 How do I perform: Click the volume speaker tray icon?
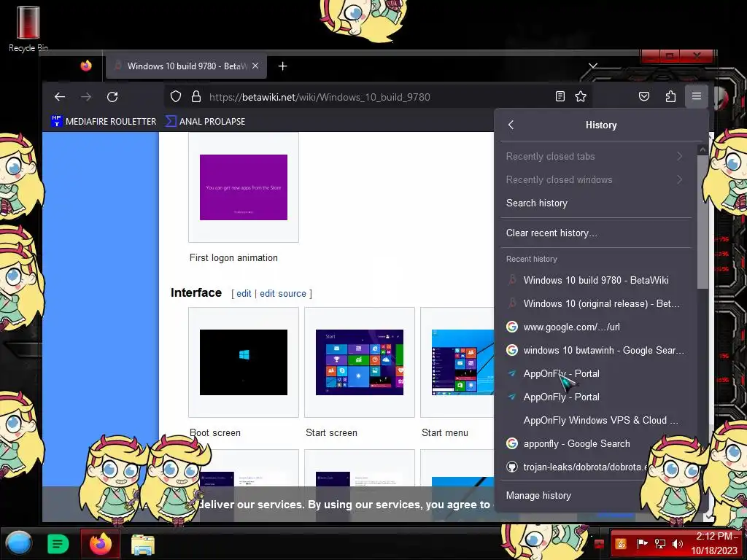[x=678, y=543]
